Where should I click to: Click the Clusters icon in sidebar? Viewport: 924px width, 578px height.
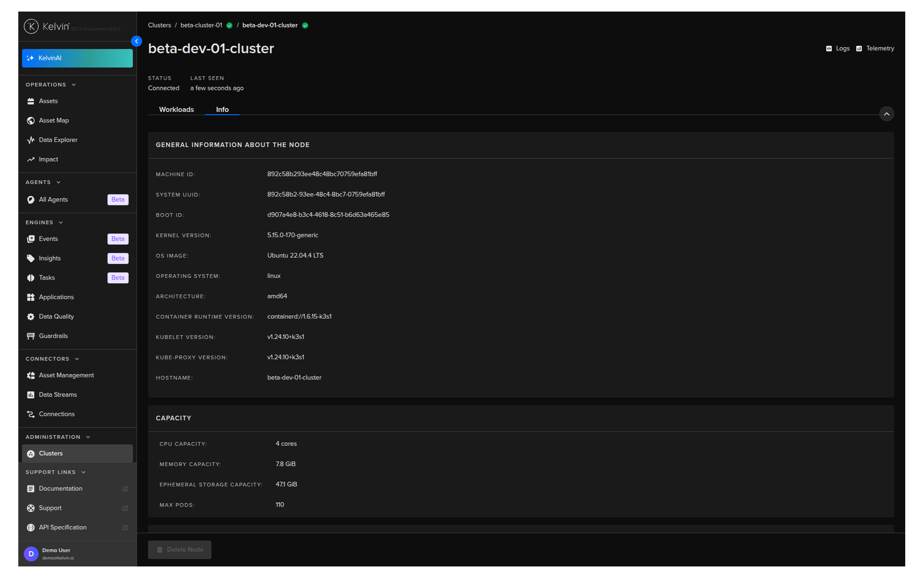(31, 454)
